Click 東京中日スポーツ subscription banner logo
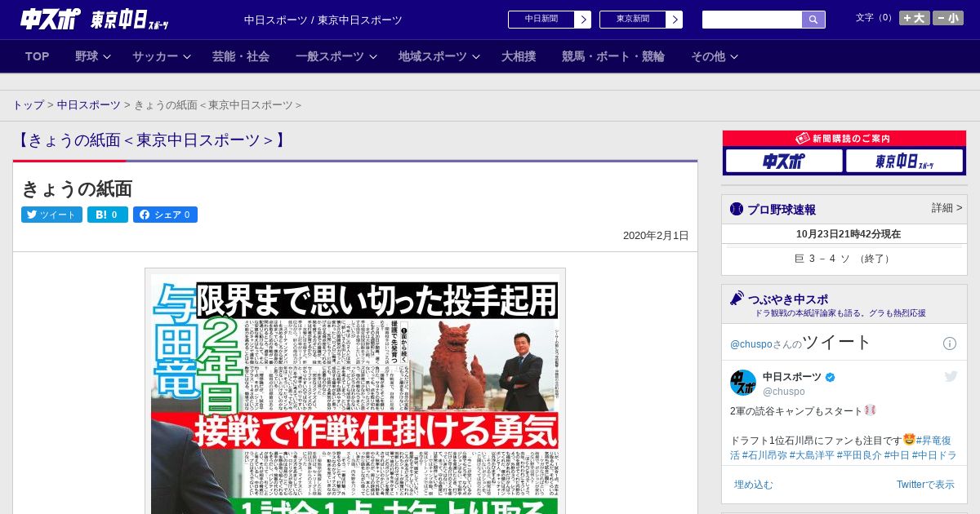The height and width of the screenshot is (514, 980). click(x=903, y=162)
